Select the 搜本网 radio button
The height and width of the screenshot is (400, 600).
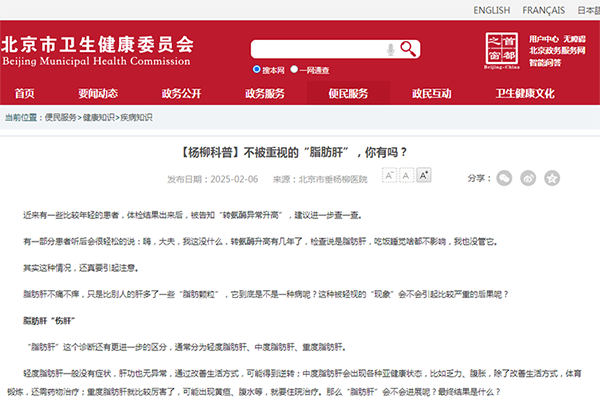[x=258, y=69]
